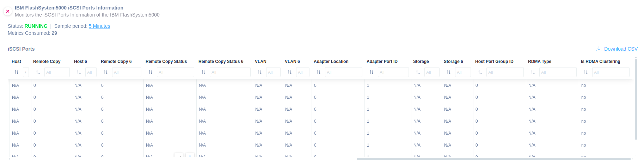Viewport: 644px width, 167px height.
Task: Close the iSCSI Ports Information panel
Action: coord(8,11)
